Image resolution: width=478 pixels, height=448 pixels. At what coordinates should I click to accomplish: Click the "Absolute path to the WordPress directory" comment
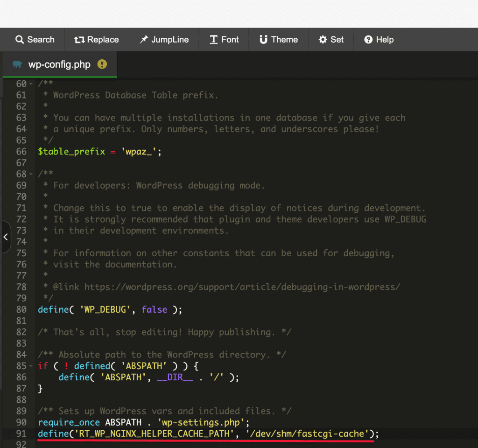coord(162,355)
